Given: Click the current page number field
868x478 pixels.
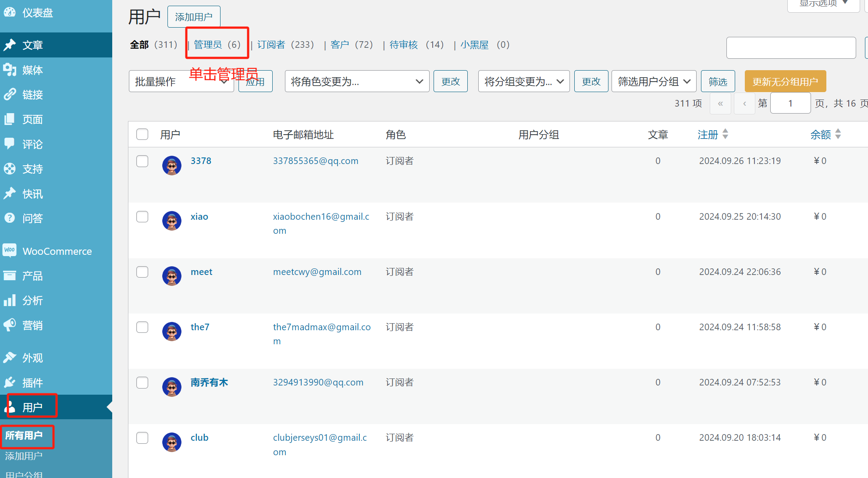Looking at the screenshot, I should click(790, 103).
